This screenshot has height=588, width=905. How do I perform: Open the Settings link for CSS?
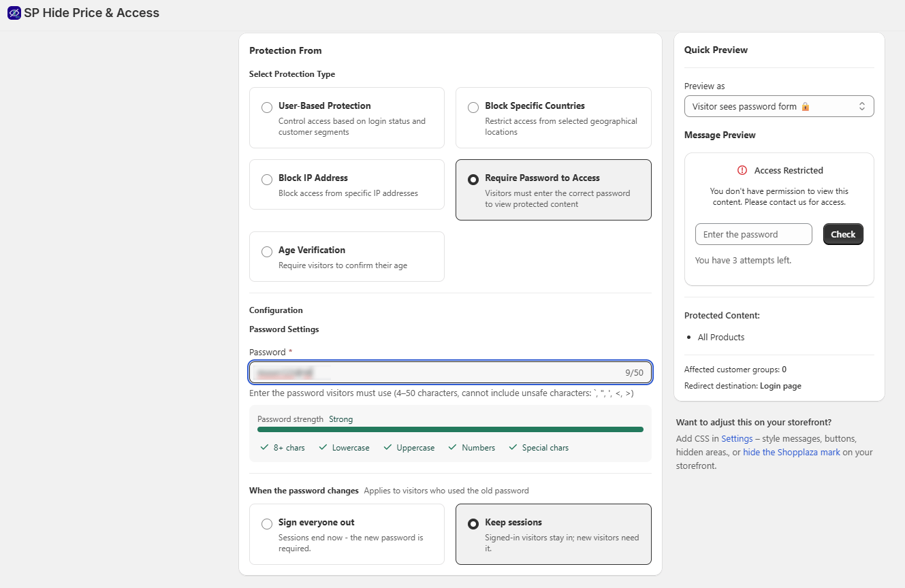(x=737, y=438)
